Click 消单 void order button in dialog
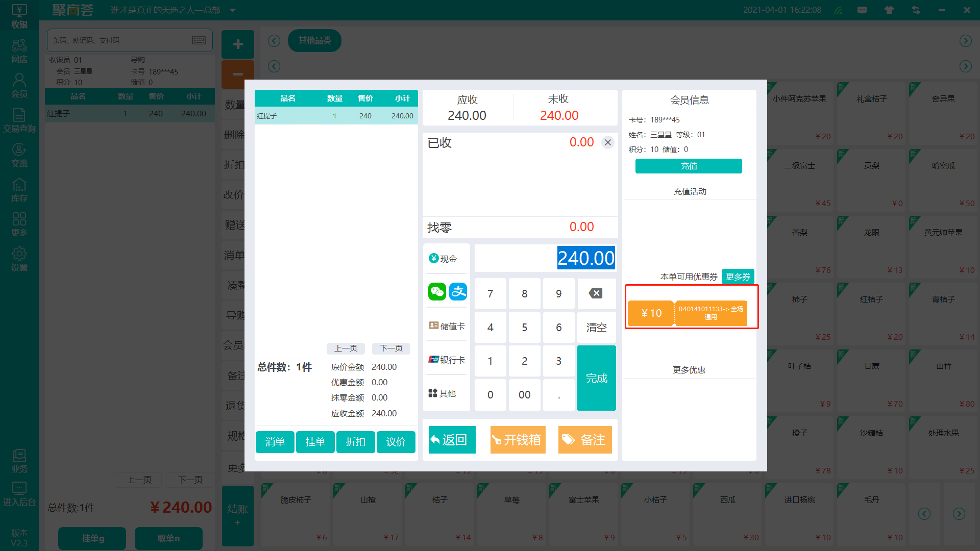Image resolution: width=980 pixels, height=551 pixels. tap(275, 442)
